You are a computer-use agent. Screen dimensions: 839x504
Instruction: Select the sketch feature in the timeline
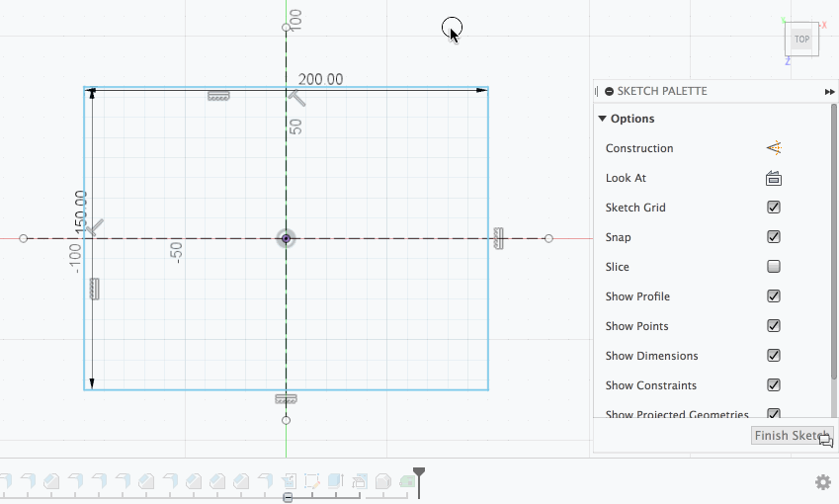[312, 481]
